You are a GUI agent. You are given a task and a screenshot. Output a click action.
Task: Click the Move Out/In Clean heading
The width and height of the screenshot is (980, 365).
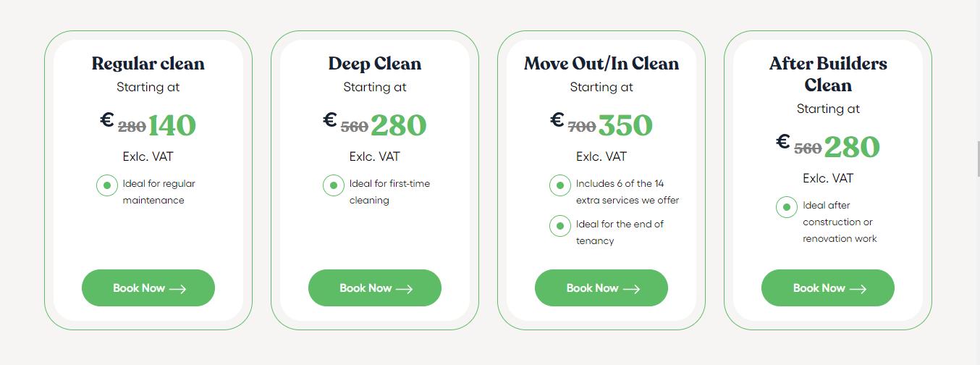pyautogui.click(x=601, y=64)
